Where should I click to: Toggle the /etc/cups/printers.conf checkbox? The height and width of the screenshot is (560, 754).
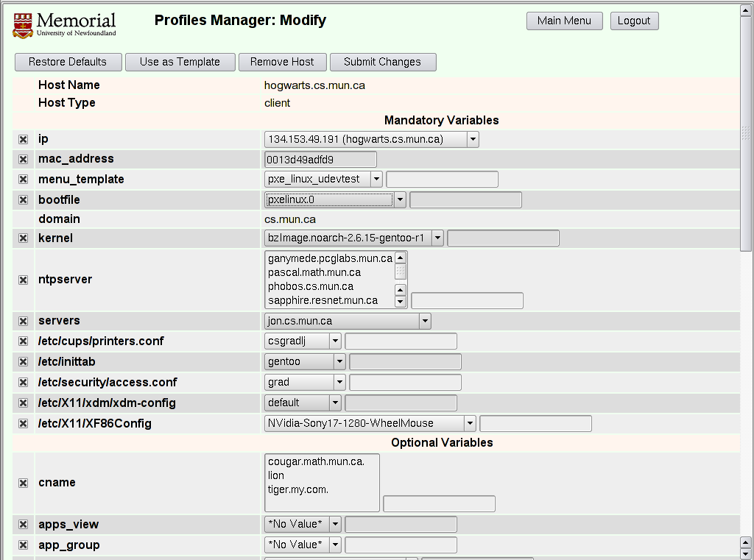[23, 341]
